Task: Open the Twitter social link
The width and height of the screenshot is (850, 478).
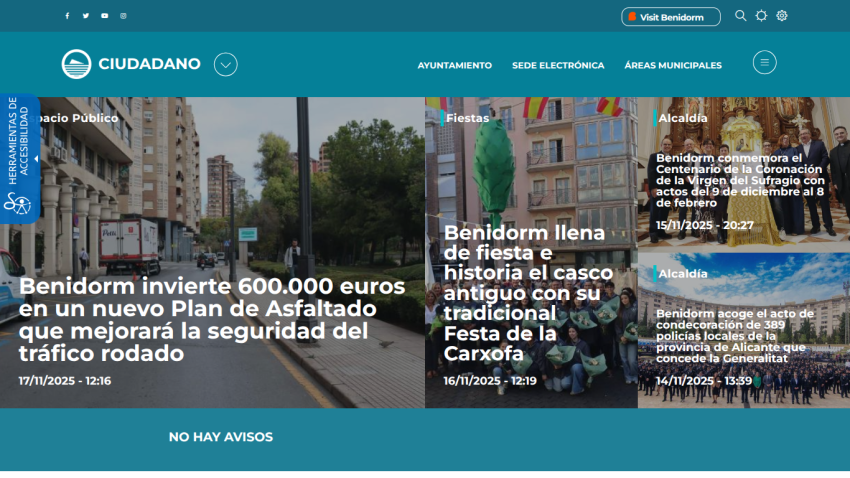Action: 86,16
